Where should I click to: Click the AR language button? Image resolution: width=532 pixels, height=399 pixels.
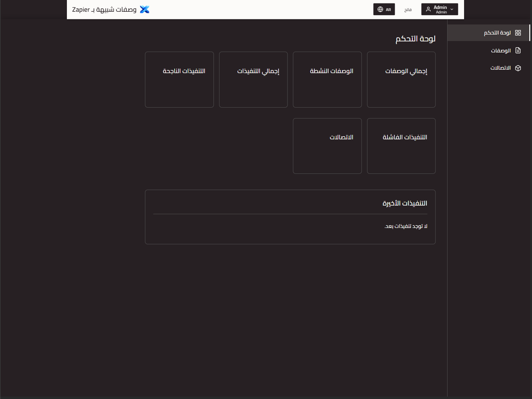(x=384, y=9)
